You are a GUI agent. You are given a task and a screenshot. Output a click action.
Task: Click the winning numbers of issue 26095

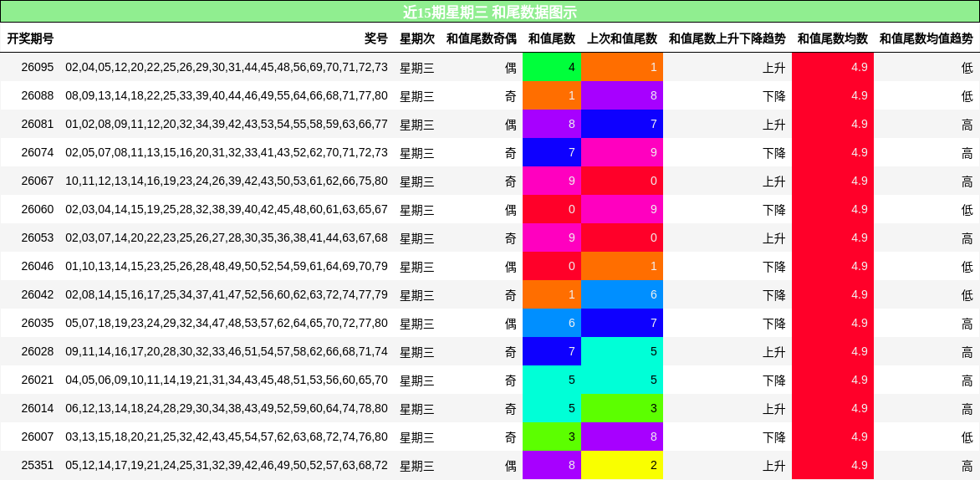(x=227, y=68)
